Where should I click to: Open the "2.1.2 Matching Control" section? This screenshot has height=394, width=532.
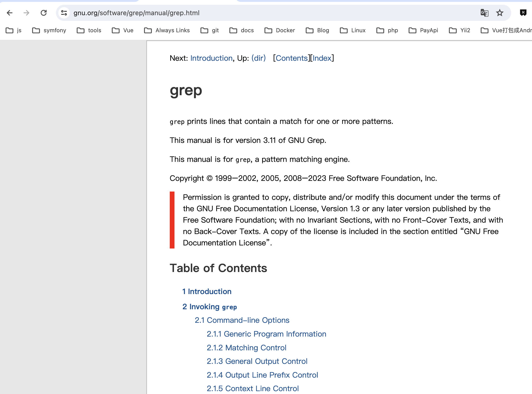click(x=246, y=348)
